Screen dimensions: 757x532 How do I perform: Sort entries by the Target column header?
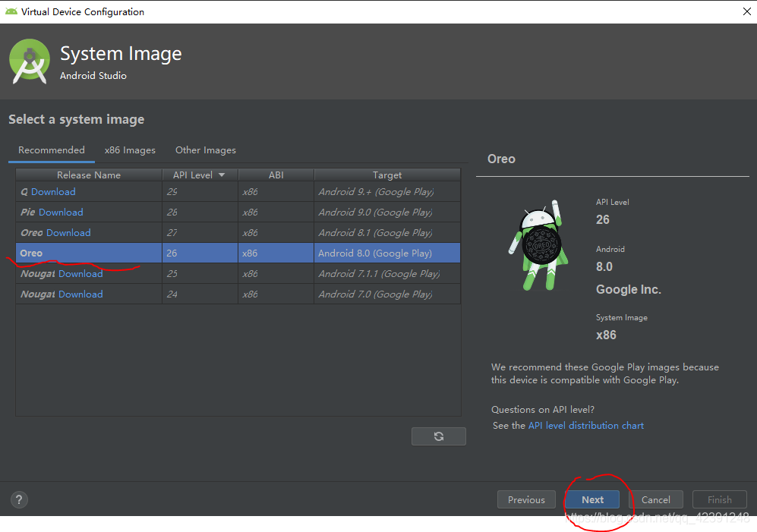[x=386, y=175]
